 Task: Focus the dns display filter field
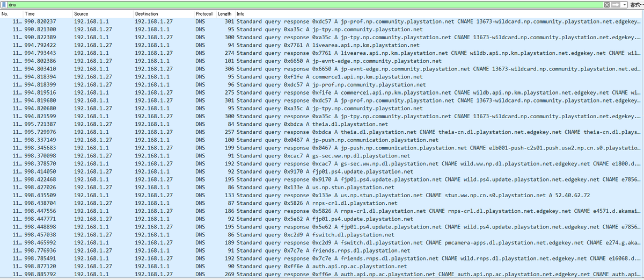pyautogui.click(x=305, y=4)
